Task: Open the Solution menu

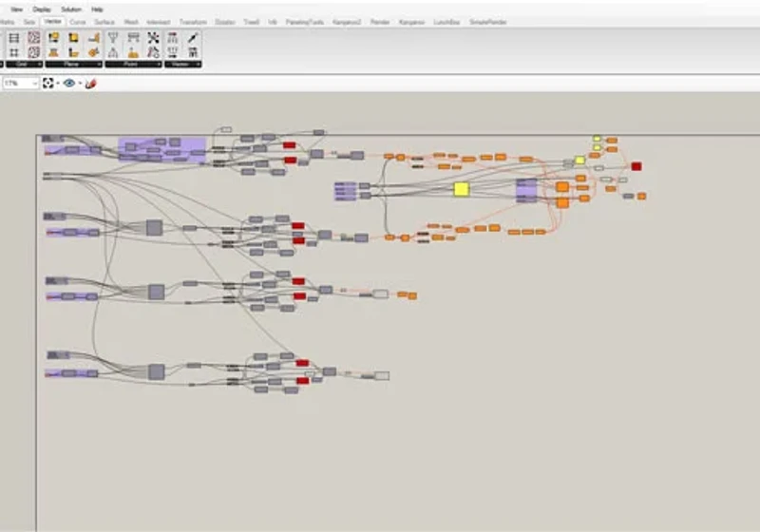Action: (71, 9)
